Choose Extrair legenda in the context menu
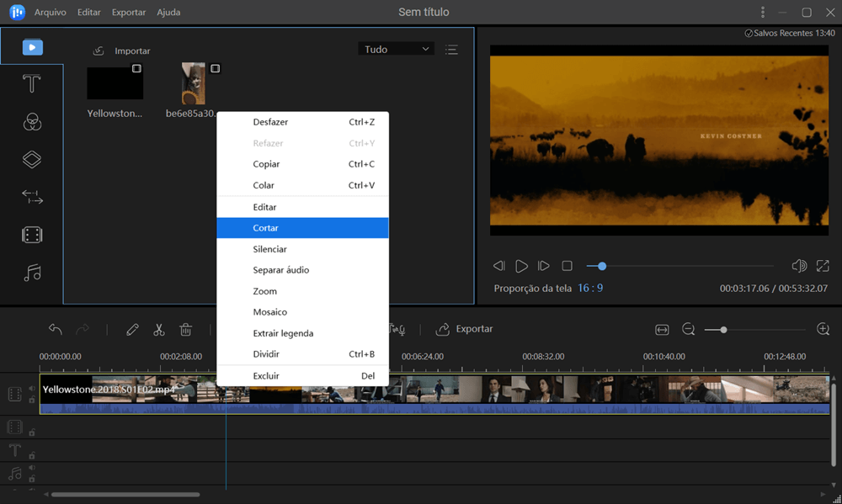 click(x=302, y=333)
